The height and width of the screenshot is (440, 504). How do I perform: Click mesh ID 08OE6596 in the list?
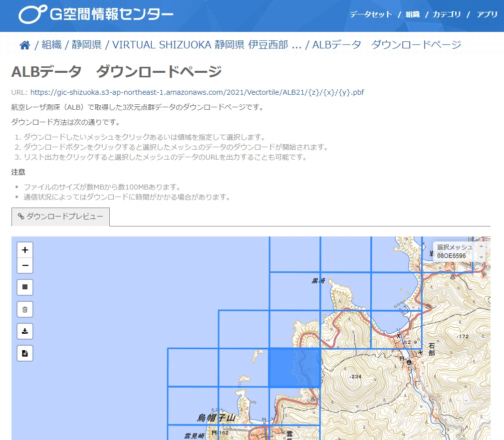tap(451, 256)
